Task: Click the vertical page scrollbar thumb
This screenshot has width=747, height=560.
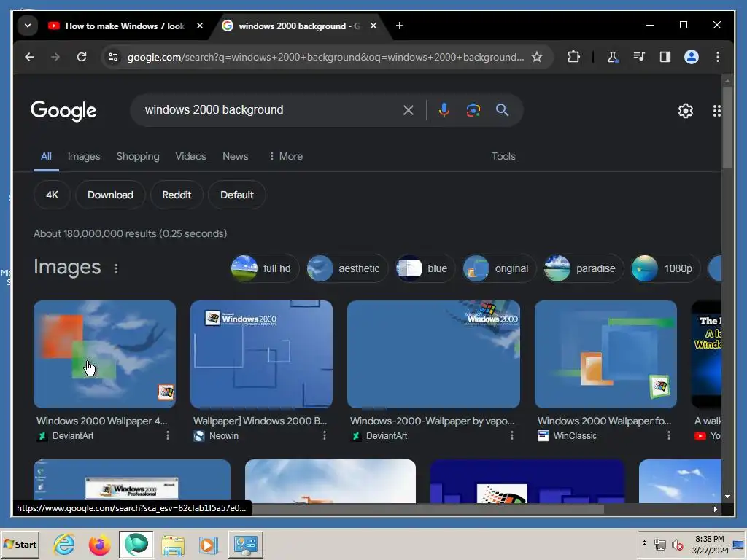Action: point(727,127)
